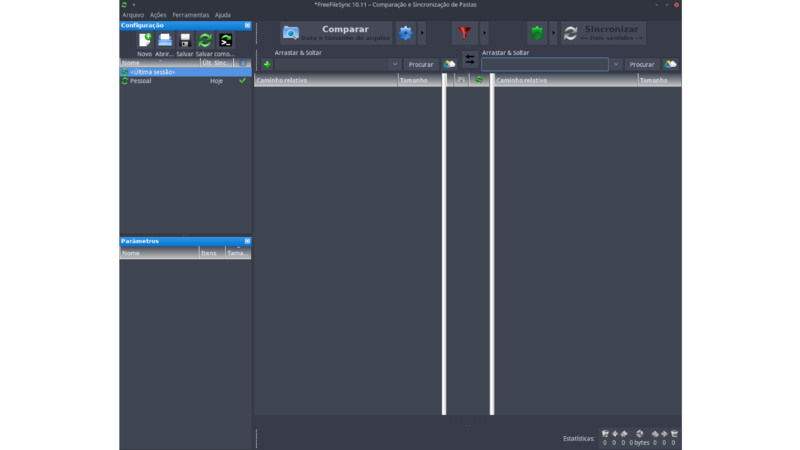The height and width of the screenshot is (450, 800).
Task: Click left grid Tamanho header
Action: (419, 80)
